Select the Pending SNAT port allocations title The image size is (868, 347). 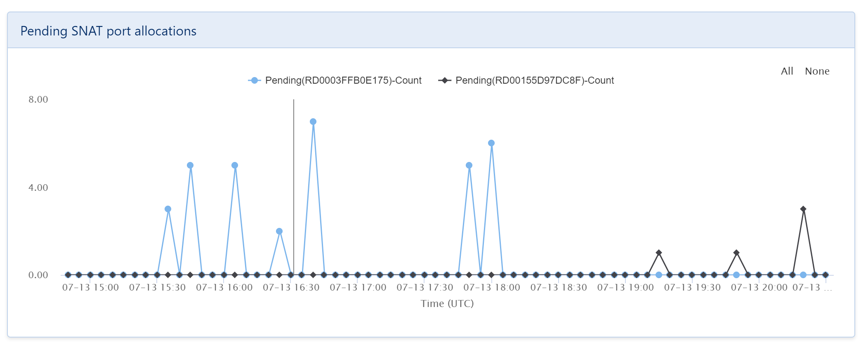[109, 30]
